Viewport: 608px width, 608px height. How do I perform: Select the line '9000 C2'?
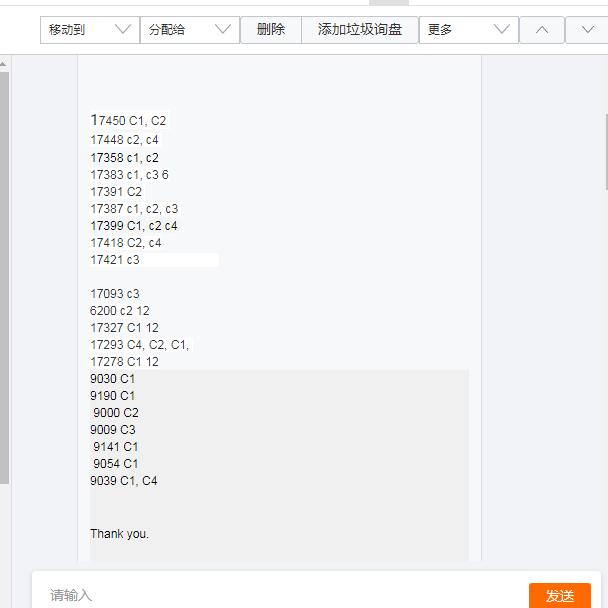tap(116, 413)
